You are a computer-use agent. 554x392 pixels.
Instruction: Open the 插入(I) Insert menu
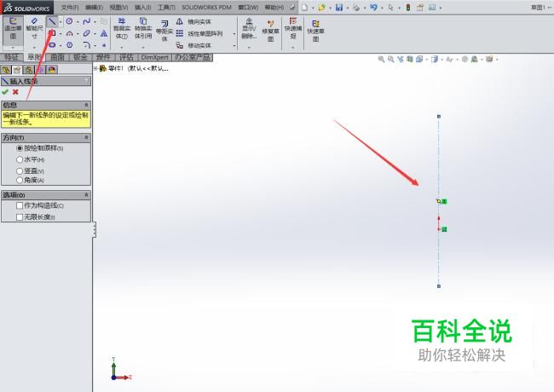[142, 8]
